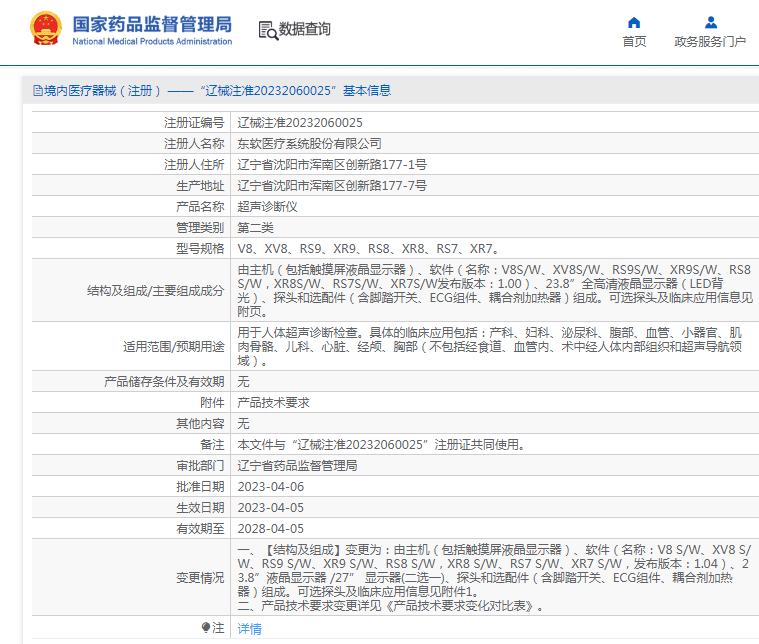The image size is (759, 644).
Task: Click approval date value 2023-04-06
Action: tap(270, 486)
